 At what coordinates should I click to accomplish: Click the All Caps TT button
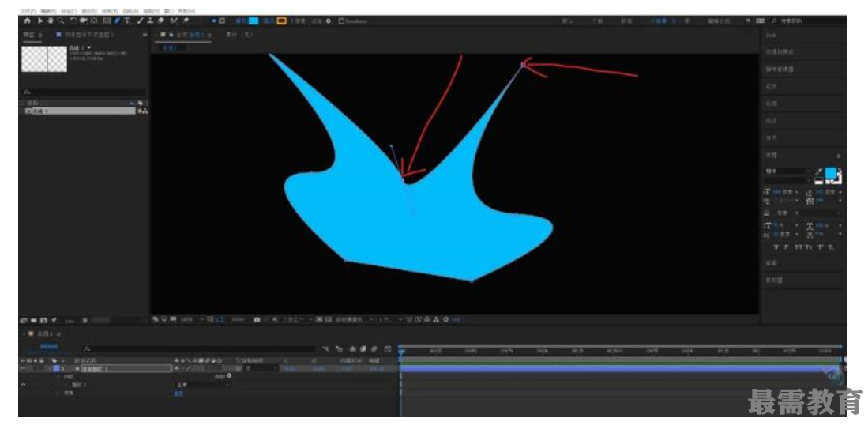(799, 247)
